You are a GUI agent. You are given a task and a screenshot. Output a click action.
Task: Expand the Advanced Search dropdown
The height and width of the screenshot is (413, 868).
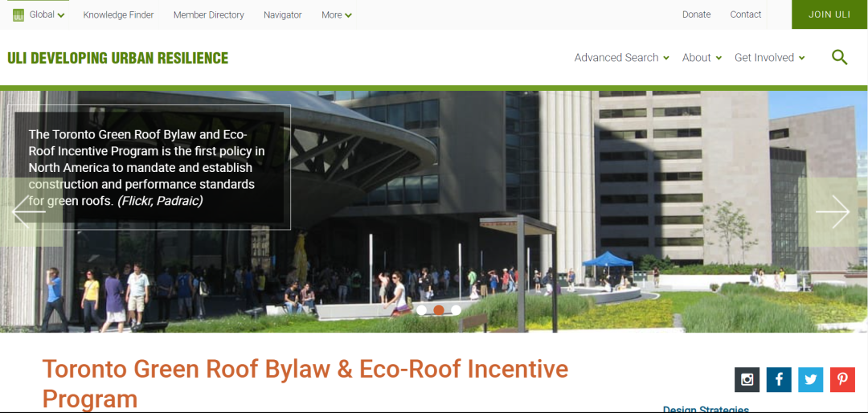[x=621, y=58]
